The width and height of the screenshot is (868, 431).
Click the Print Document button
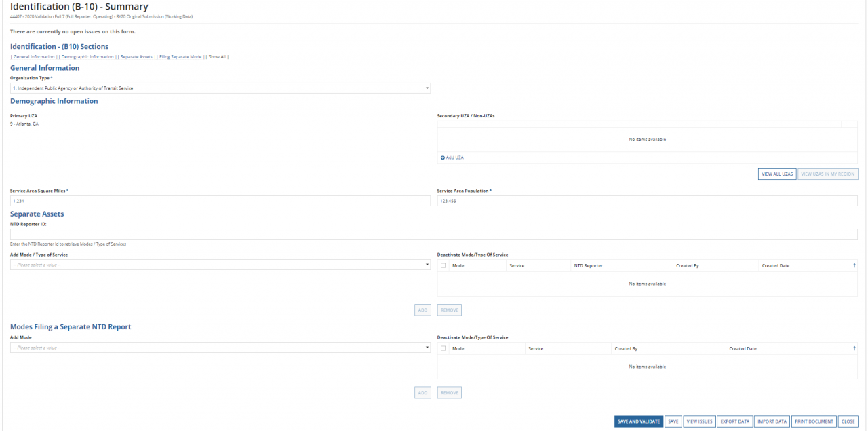[x=814, y=421]
